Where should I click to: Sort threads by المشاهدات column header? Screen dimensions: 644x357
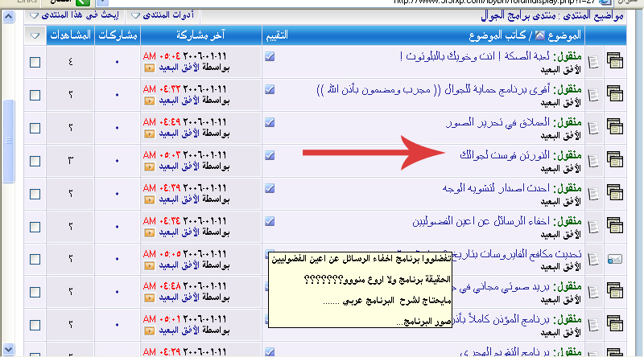pos(71,36)
